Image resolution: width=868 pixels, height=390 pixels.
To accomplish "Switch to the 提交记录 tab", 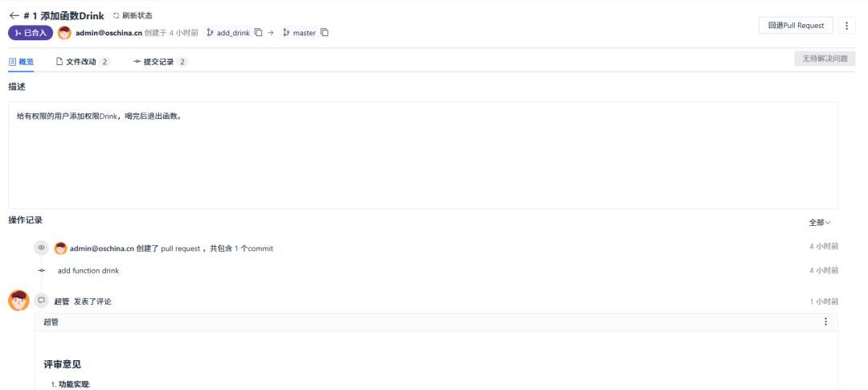I will click(x=159, y=62).
